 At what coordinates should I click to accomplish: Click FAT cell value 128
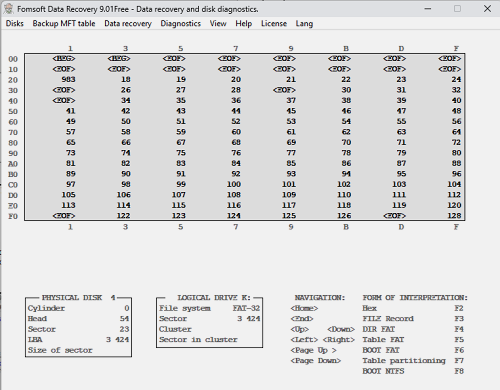pyautogui.click(x=454, y=216)
